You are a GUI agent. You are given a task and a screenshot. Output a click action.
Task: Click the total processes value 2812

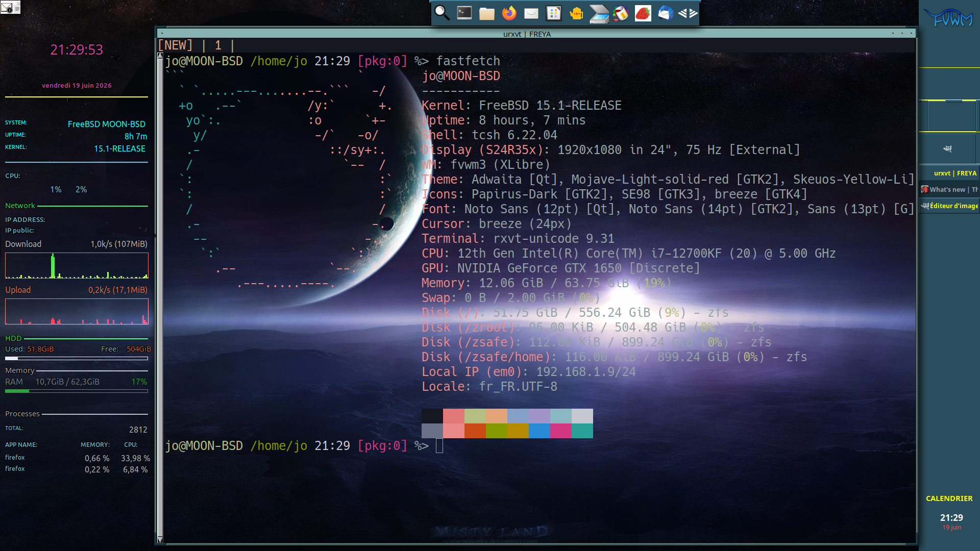click(x=138, y=430)
